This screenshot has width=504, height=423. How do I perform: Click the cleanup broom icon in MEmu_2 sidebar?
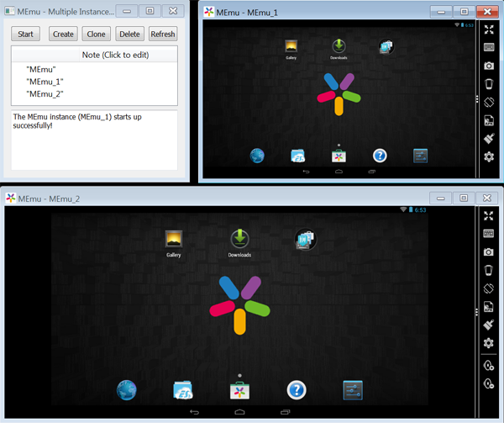pyautogui.click(x=489, y=325)
